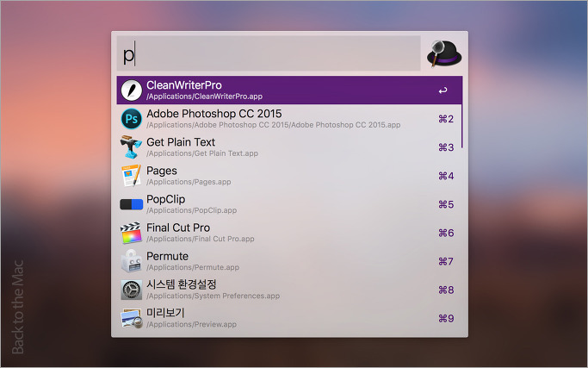Click the Final Cut Pro clapperboard icon

click(x=131, y=233)
